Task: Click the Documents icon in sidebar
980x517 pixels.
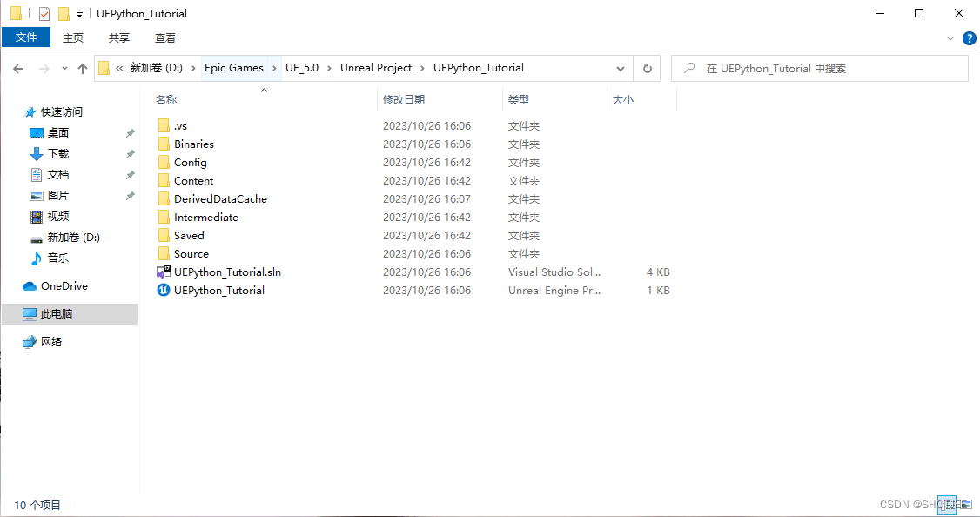Action: 37,174
